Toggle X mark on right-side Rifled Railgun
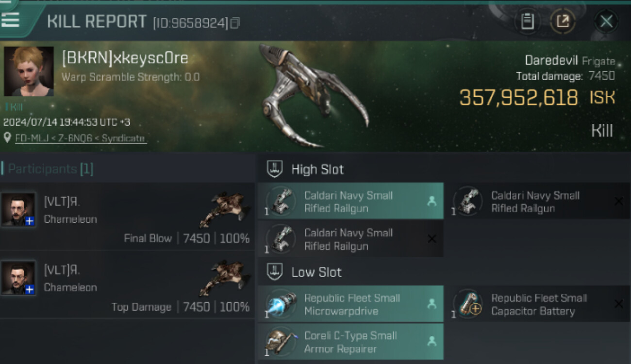Image resolution: width=631 pixels, height=364 pixels. pos(618,201)
